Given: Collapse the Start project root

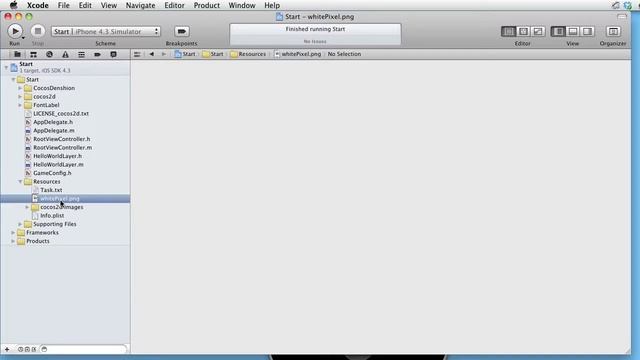Looking at the screenshot, I should pos(6,67).
